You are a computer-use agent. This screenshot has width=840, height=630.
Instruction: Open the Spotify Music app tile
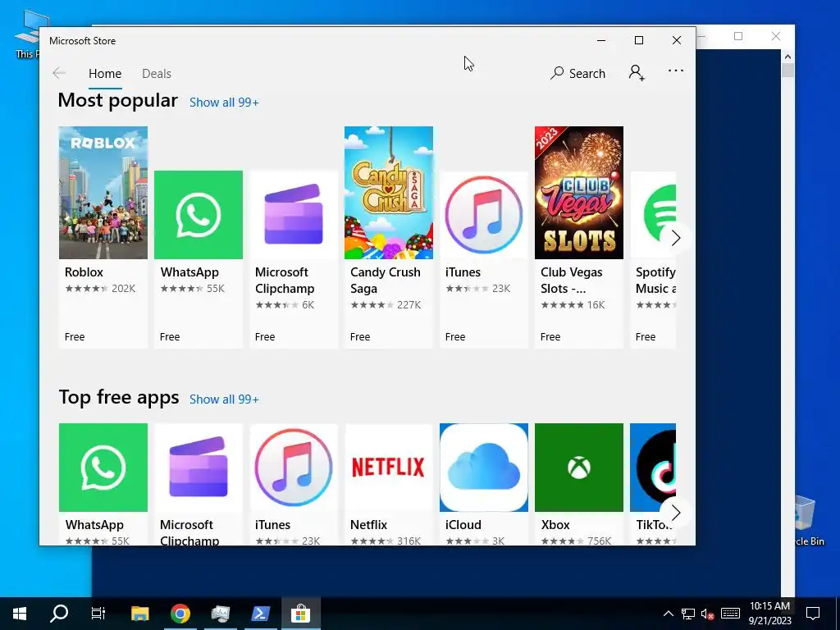pyautogui.click(x=653, y=259)
